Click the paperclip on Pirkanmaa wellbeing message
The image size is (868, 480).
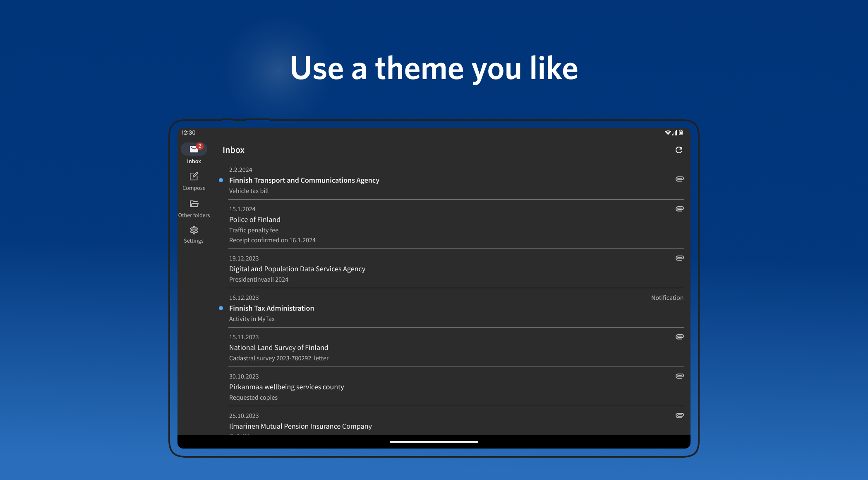pos(679,376)
